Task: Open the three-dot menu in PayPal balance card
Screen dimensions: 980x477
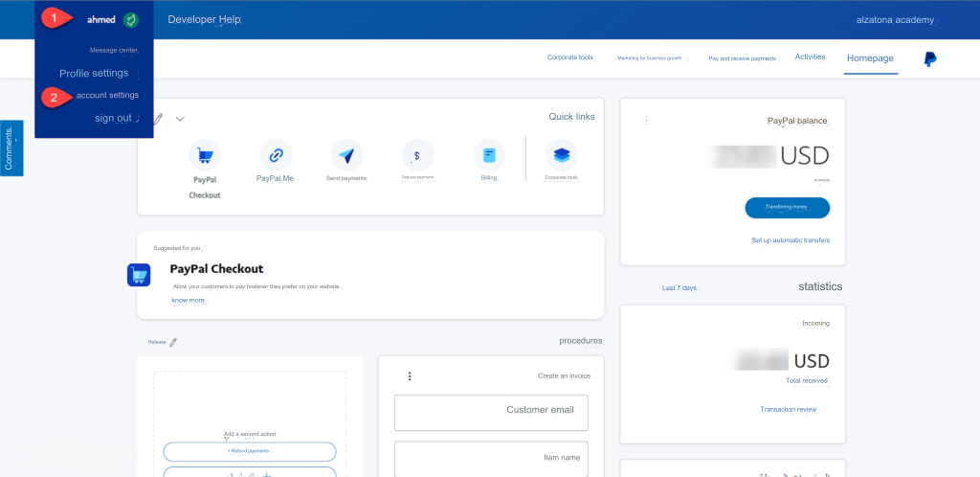Action: point(646,120)
